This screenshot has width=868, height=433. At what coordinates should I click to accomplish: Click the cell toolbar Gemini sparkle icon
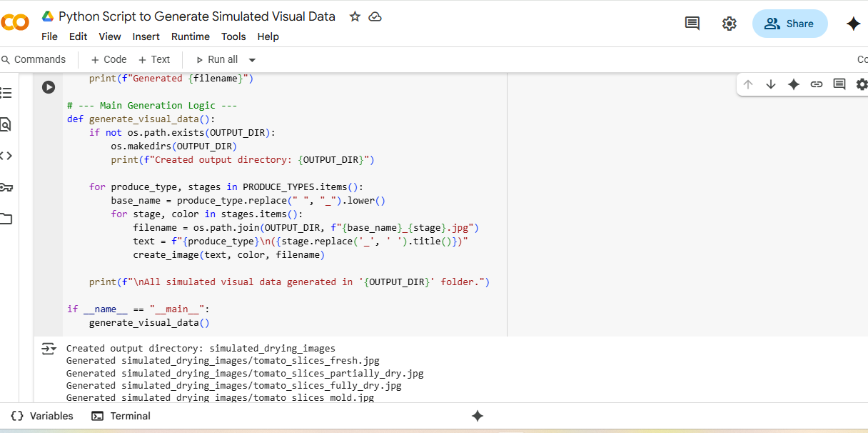793,84
